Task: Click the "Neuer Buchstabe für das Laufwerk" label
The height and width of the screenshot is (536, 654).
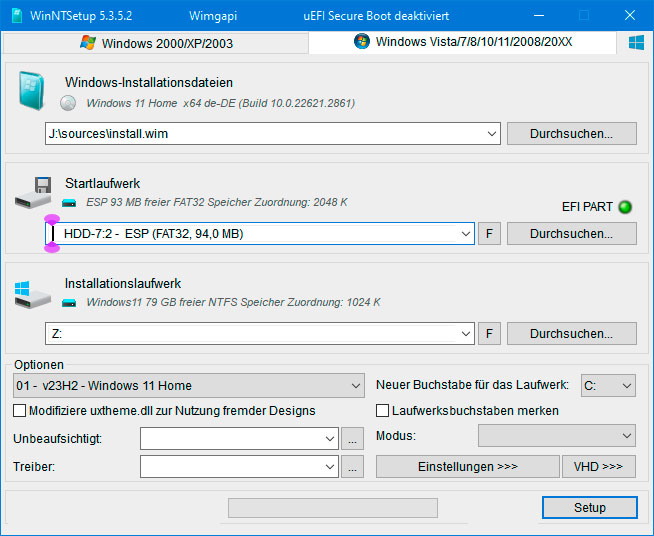Action: pos(472,385)
